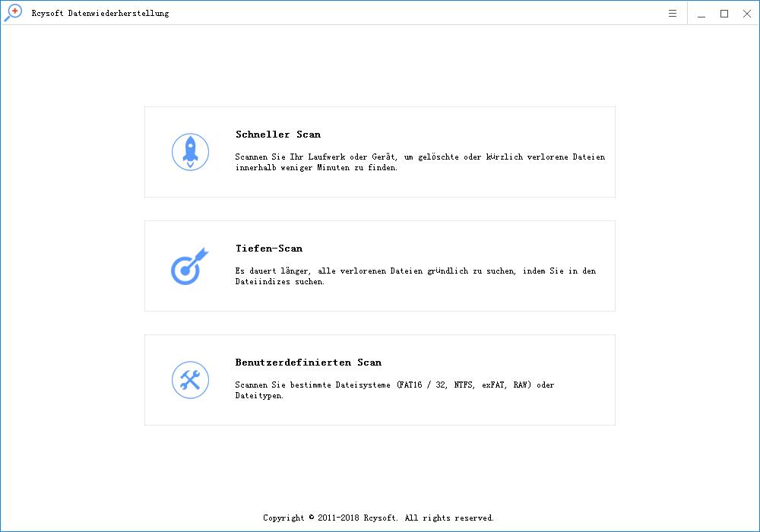Click the wrench tools icon for Benutzerdefinierten Scan
This screenshot has width=760, height=532.
tap(191, 380)
